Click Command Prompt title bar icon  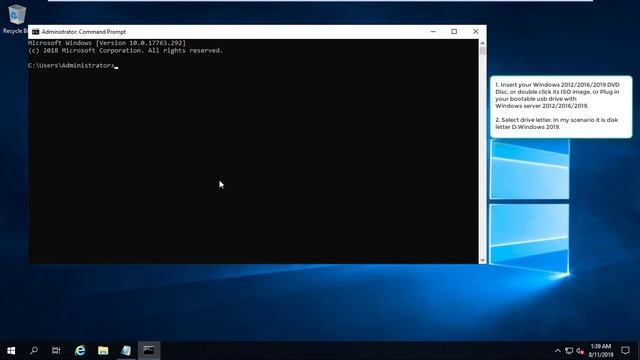pyautogui.click(x=36, y=32)
